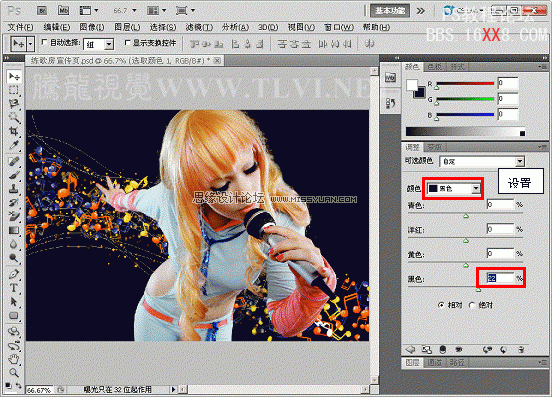Select the relative (相对) radio button

click(x=441, y=305)
